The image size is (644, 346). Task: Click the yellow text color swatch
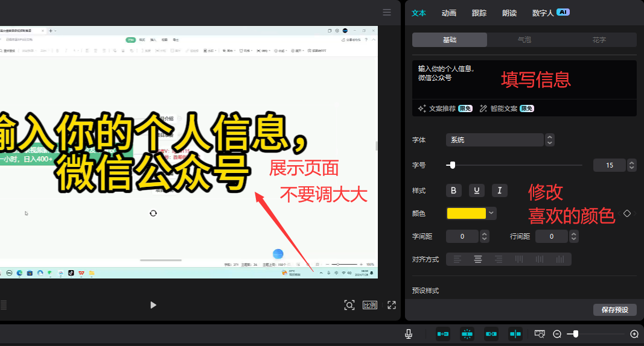466,213
